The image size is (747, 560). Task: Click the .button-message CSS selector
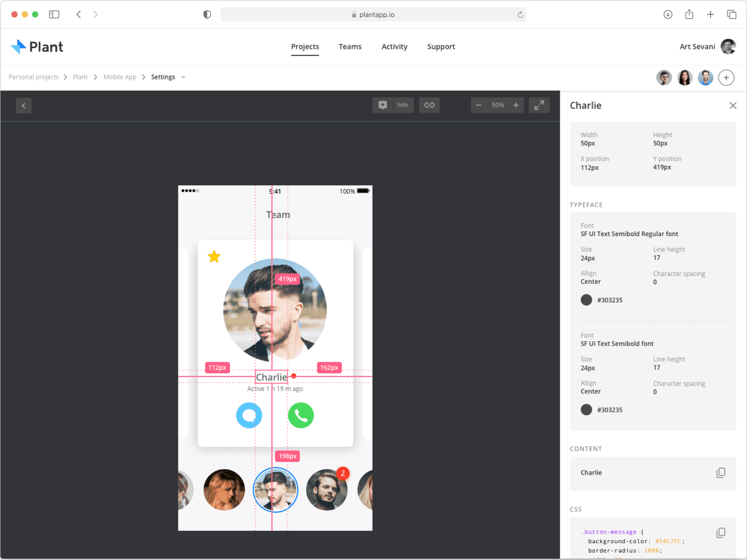click(609, 532)
